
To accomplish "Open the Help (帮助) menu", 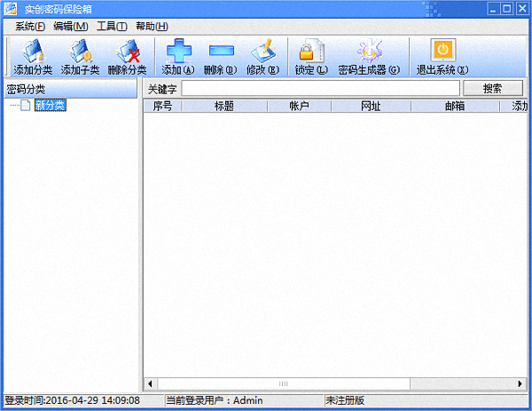I will tap(151, 27).
